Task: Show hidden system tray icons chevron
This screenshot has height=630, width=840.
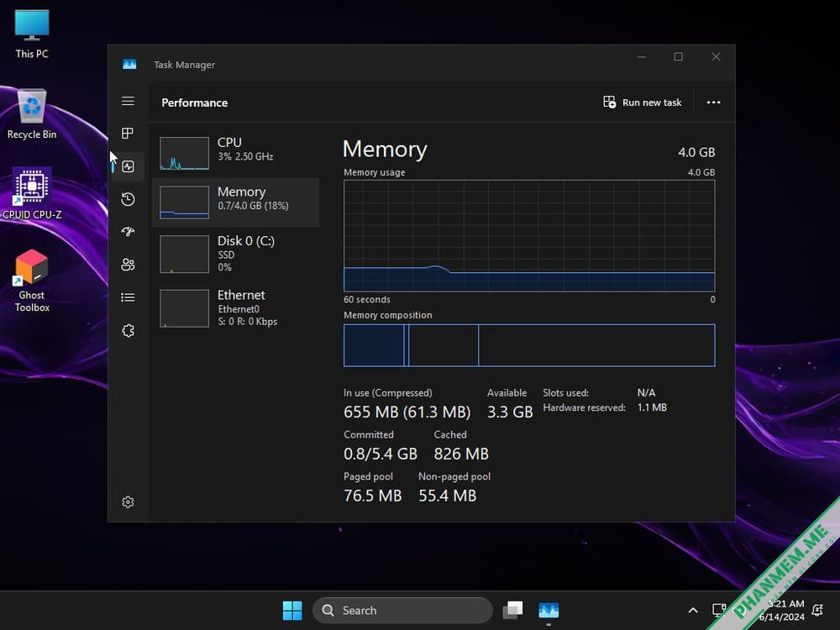Action: pos(693,610)
